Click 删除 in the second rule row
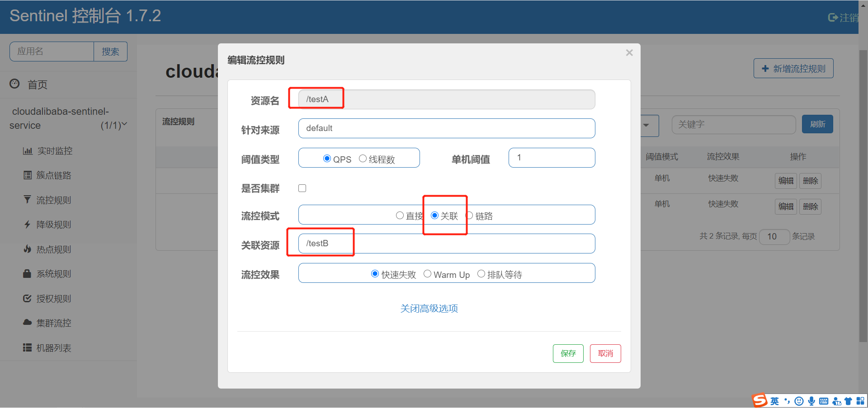Screen dimensions: 868x408 (810, 206)
